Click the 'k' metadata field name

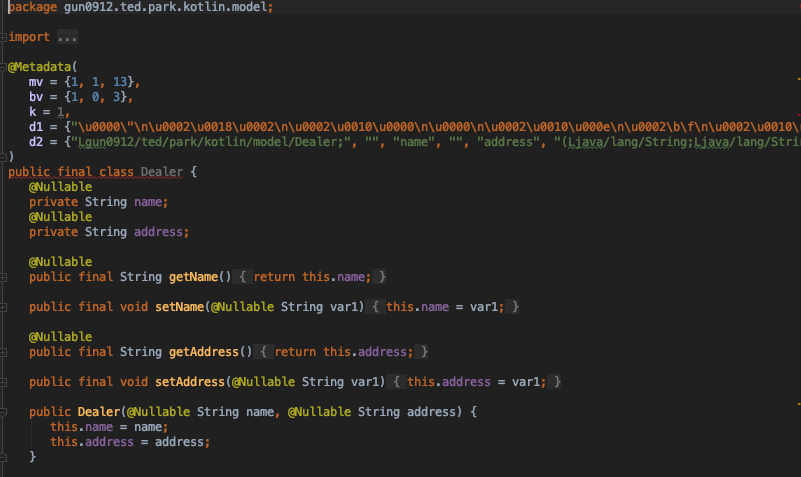click(x=33, y=112)
